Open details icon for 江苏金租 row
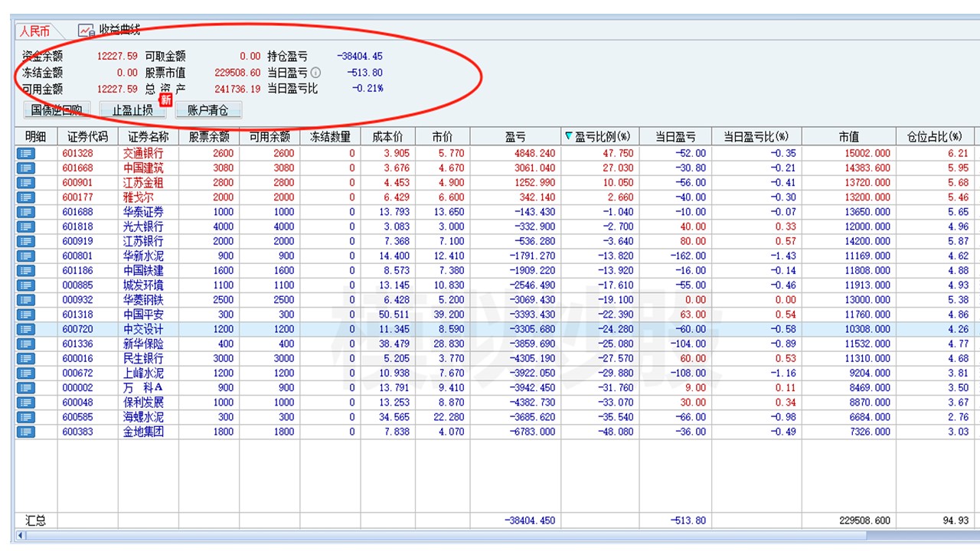The image size is (980, 551). (x=26, y=182)
